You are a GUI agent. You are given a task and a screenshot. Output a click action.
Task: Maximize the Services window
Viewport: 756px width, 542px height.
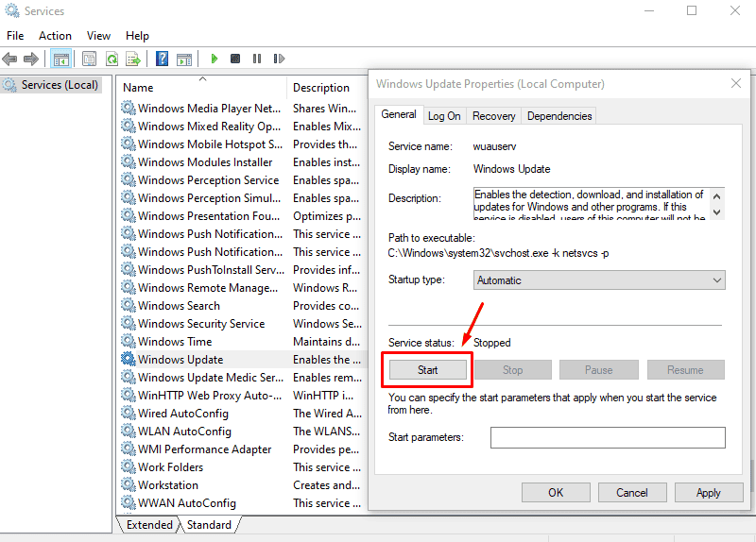click(692, 10)
